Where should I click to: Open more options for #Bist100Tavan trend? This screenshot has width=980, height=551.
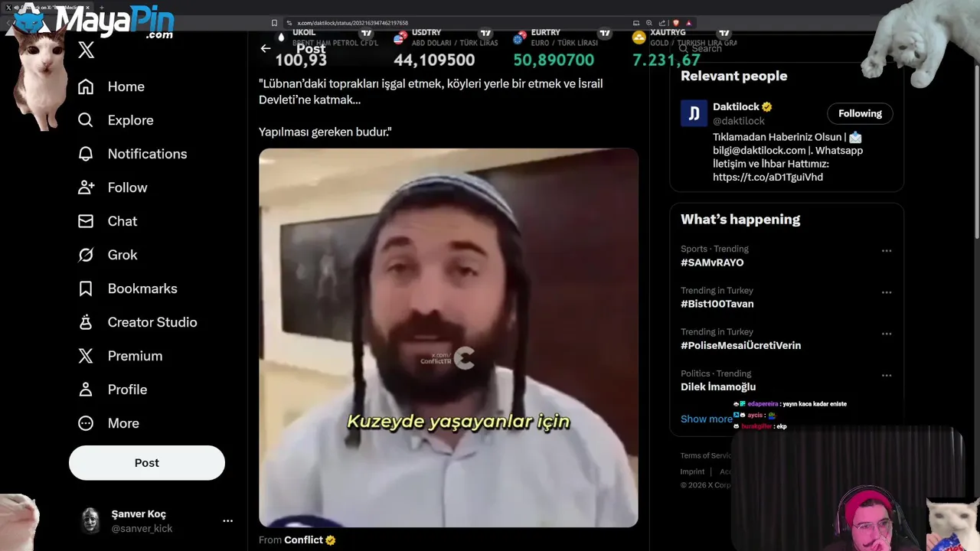[887, 292]
